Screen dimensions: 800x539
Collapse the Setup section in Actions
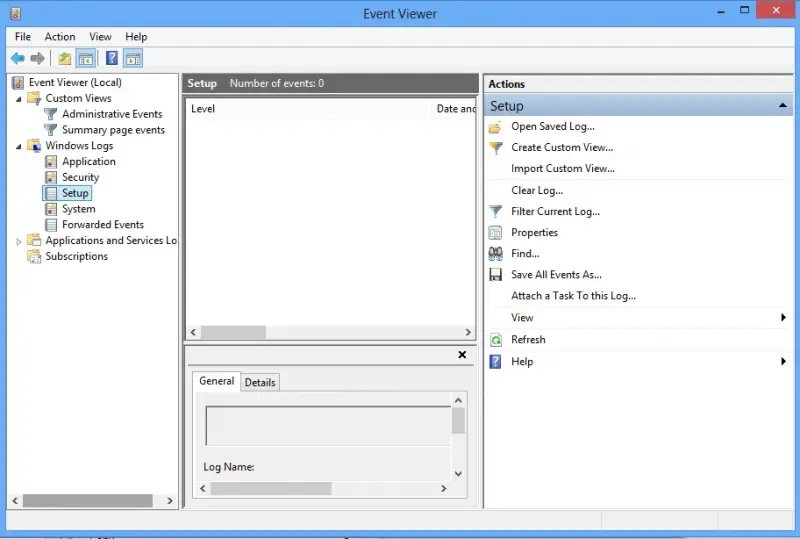tap(782, 106)
